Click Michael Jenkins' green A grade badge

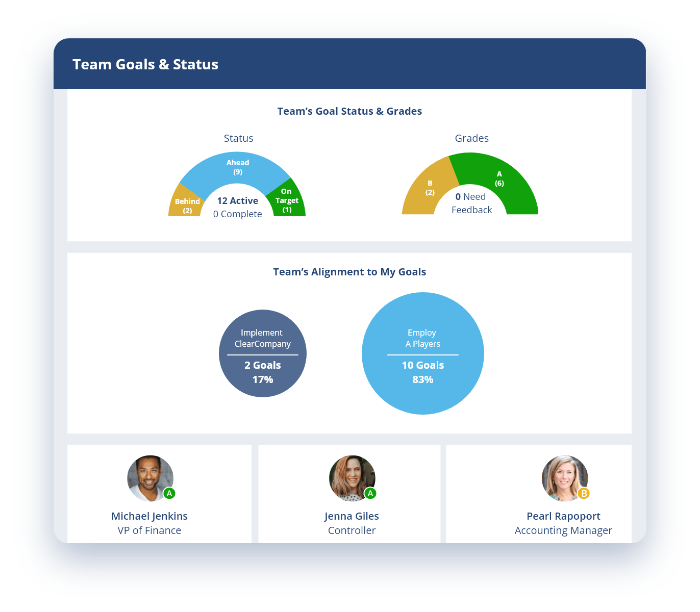[x=169, y=493]
